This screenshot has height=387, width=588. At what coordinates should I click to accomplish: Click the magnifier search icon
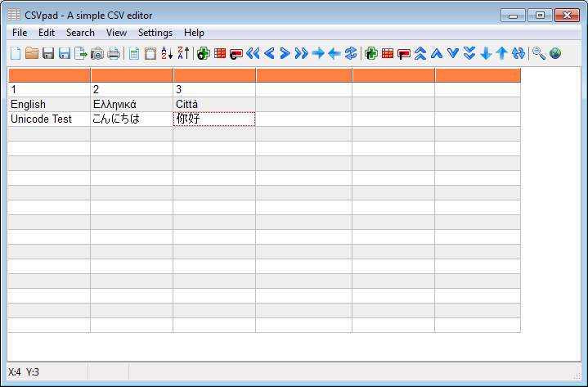point(538,53)
